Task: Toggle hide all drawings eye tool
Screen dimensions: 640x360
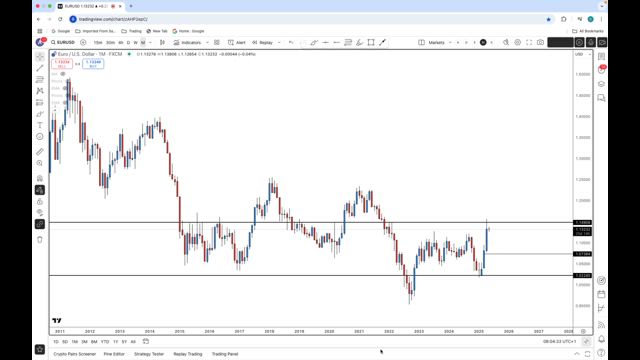Action: tap(40, 213)
